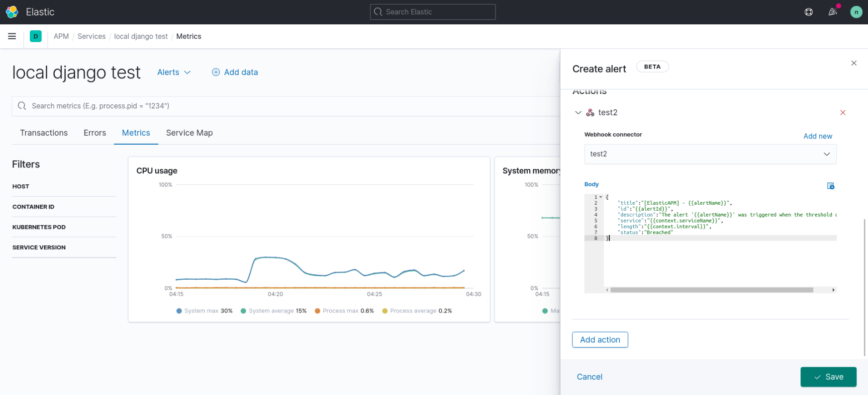This screenshot has width=868, height=395.
Task: Open the newsfeed celebration icon
Action: click(x=833, y=12)
